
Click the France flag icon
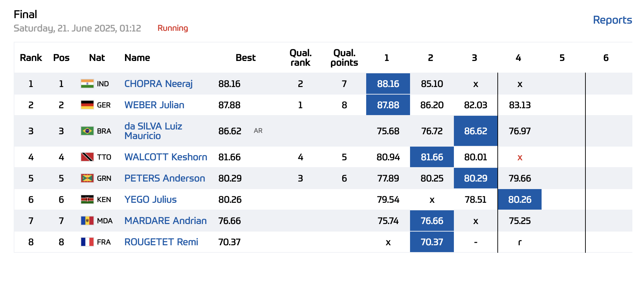(x=87, y=242)
